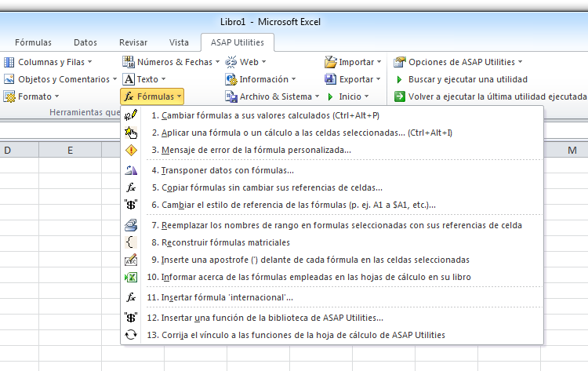The height and width of the screenshot is (371, 588).
Task: Click the pencil icon for item 1
Action: click(131, 115)
